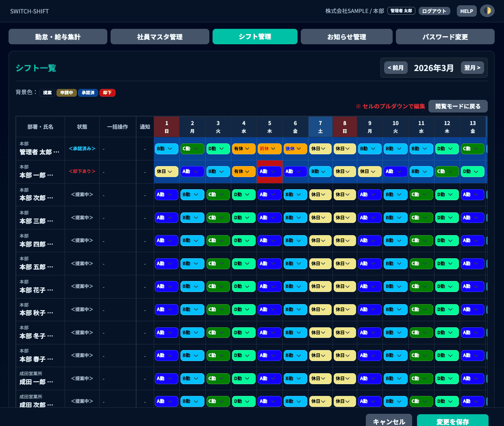The width and height of the screenshot is (504, 426).
Task: Save changes with 変更を保存 button
Action: click(x=452, y=421)
